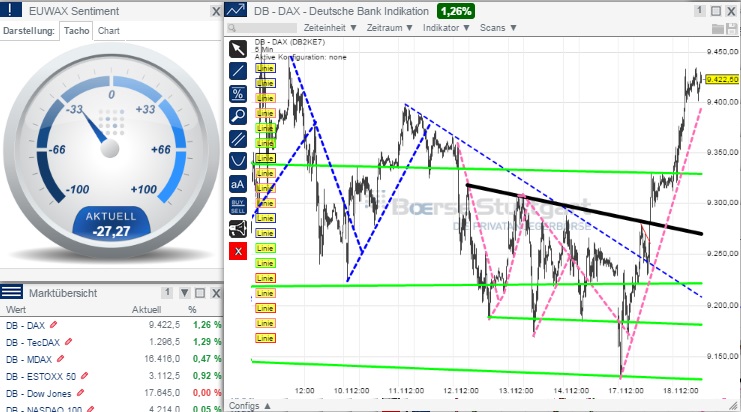Click the red 0,00 % of Dow Jones

[207, 393]
